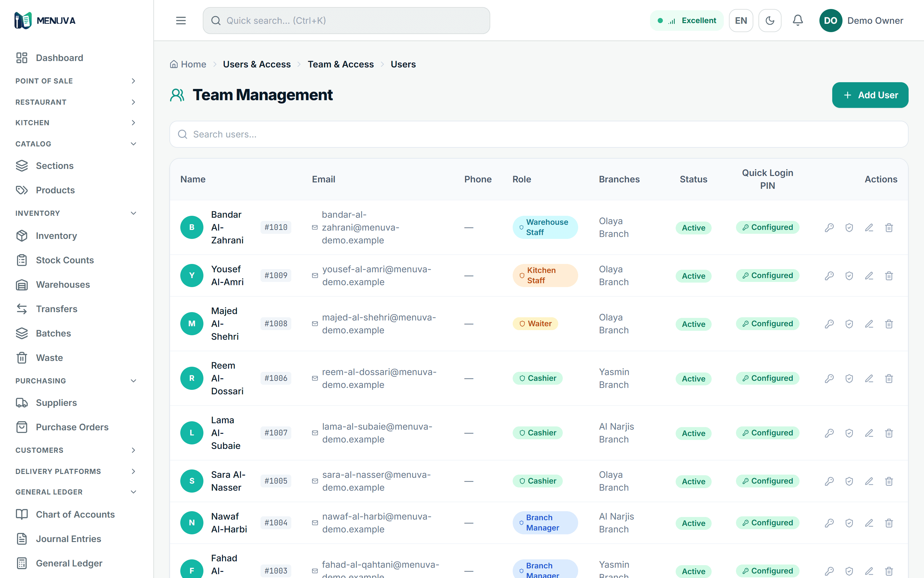
Task: Delete Reem Al-Dossari with trash icon
Action: pos(889,379)
